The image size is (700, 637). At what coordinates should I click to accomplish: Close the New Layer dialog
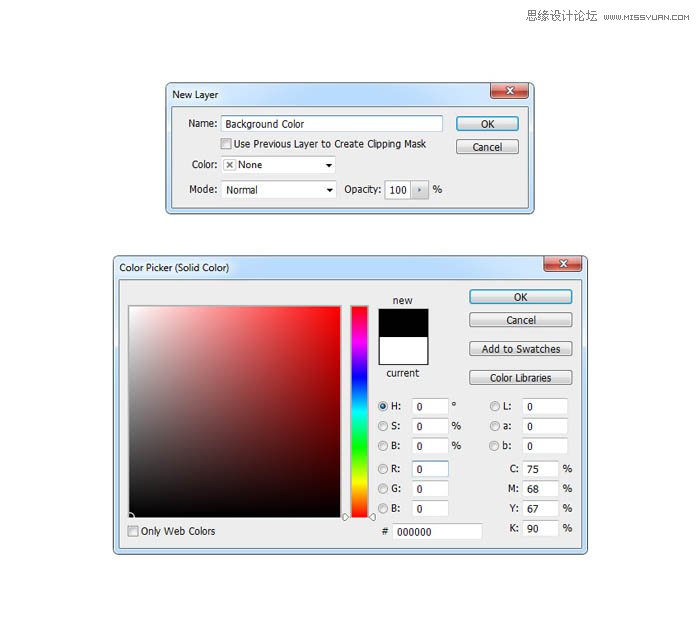pos(509,91)
